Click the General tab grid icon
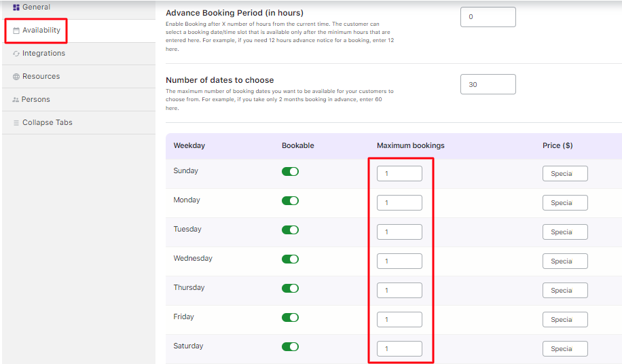The height and width of the screenshot is (364, 622). (x=16, y=7)
